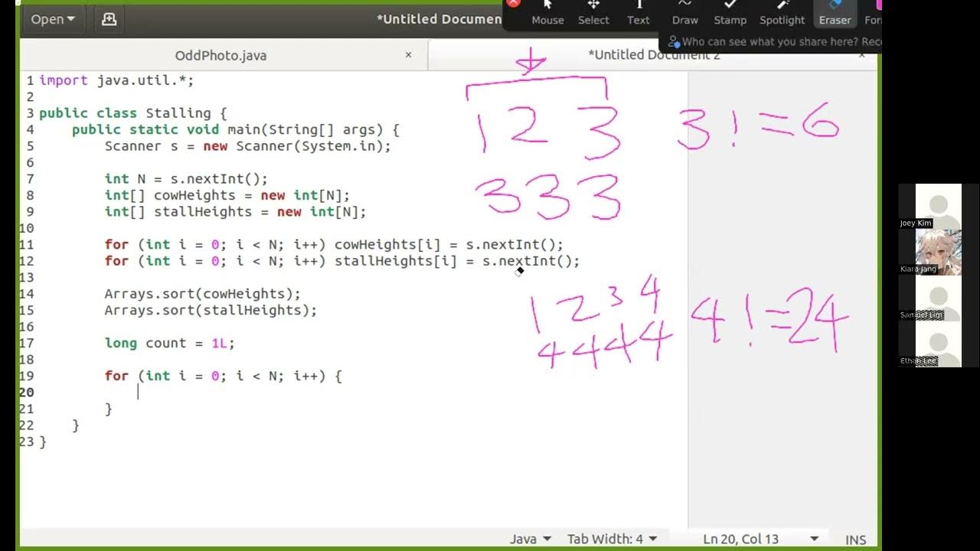Click the Untitled Document window title

pyautogui.click(x=439, y=19)
